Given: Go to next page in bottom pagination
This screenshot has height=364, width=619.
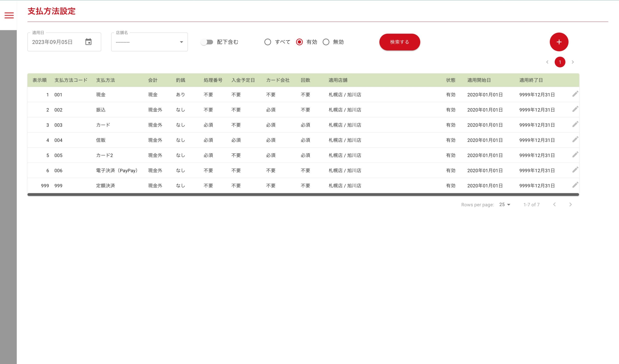Looking at the screenshot, I should (570, 204).
